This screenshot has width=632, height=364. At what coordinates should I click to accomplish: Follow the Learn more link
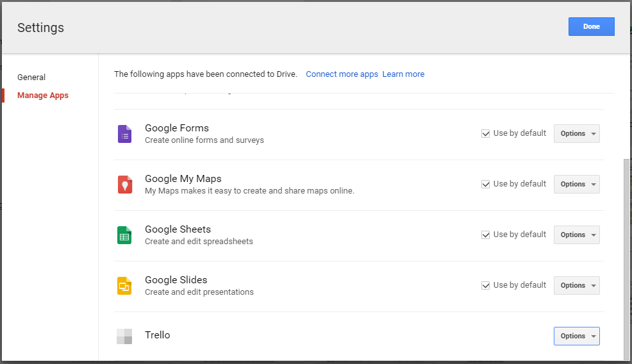[403, 74]
